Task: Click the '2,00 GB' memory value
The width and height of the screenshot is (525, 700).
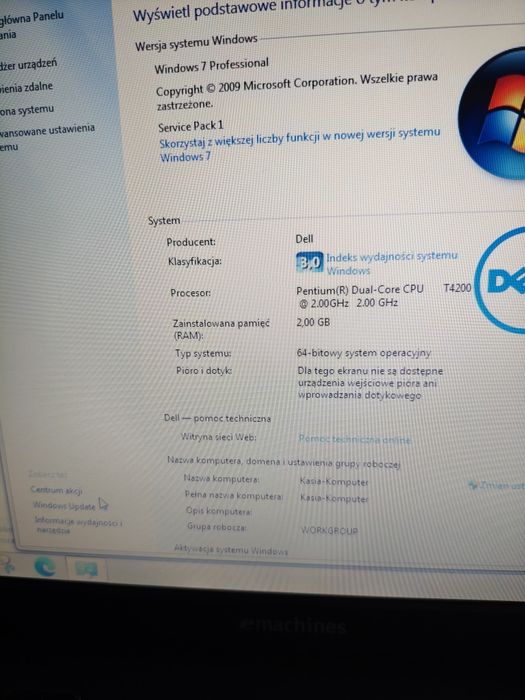Action: (313, 322)
